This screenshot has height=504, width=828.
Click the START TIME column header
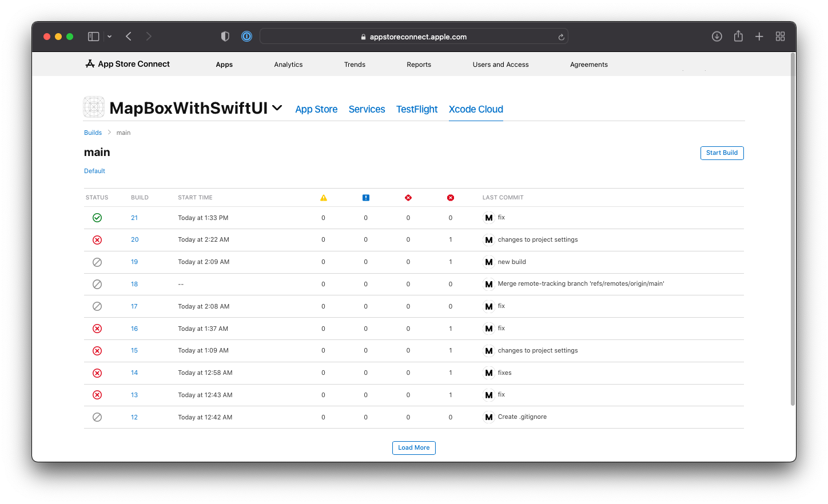coord(195,198)
